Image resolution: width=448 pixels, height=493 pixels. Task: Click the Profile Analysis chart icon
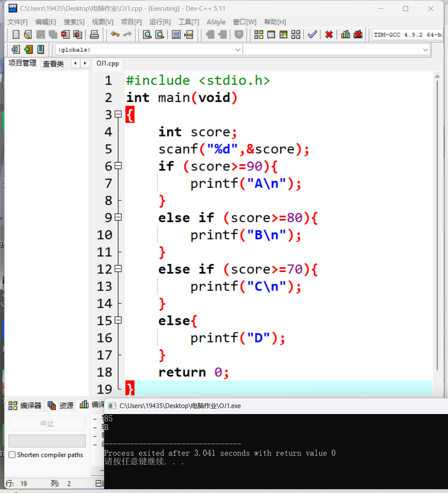point(346,34)
